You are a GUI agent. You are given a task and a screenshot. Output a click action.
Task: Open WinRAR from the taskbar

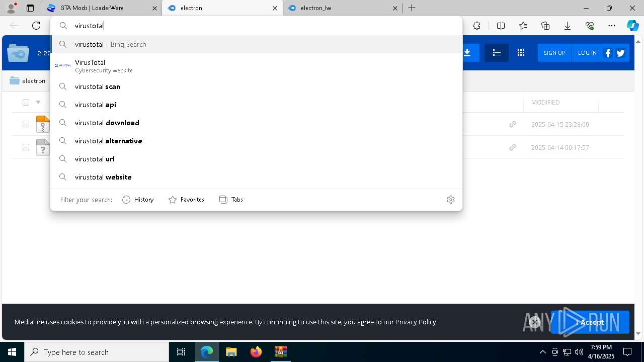click(x=280, y=352)
